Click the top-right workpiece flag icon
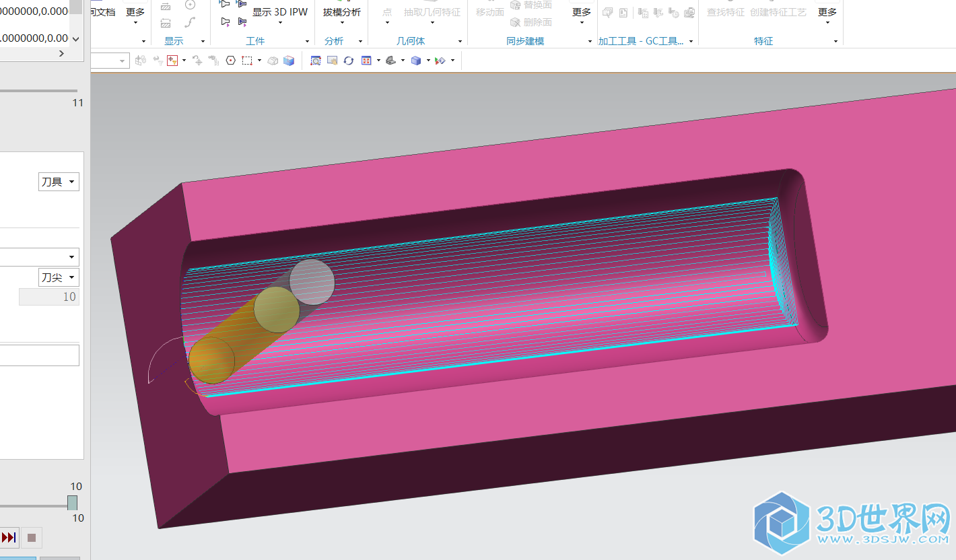This screenshot has height=560, width=956. (242, 5)
